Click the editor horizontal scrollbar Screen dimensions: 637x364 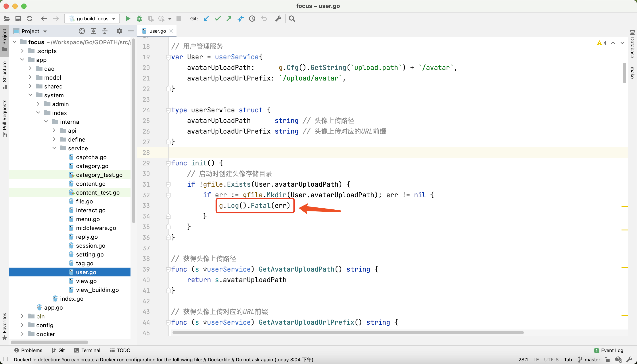click(x=347, y=333)
